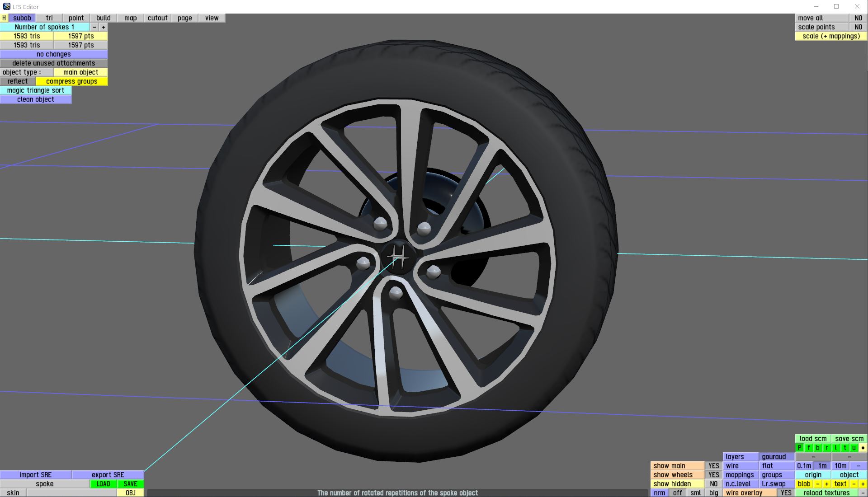Toggle show wheels YES value

pyautogui.click(x=713, y=475)
